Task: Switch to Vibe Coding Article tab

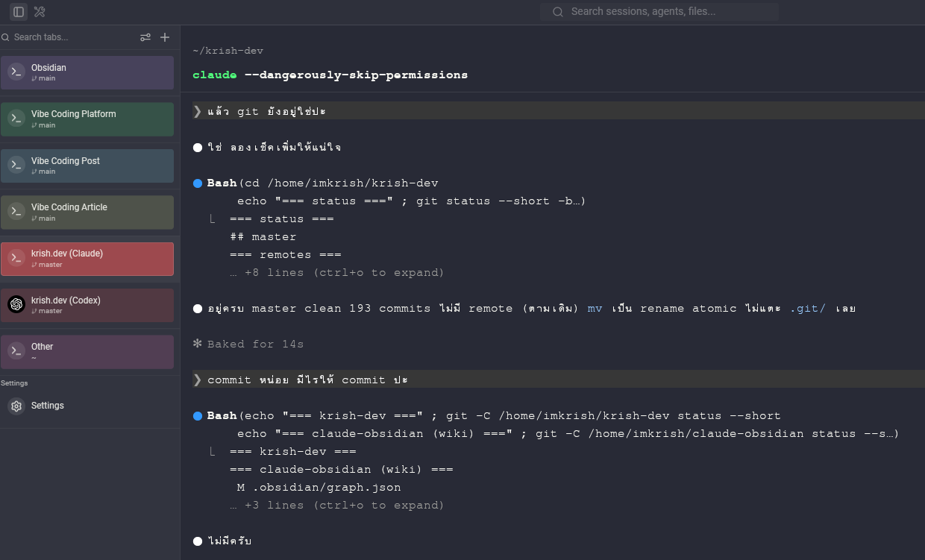Action: pos(87,213)
